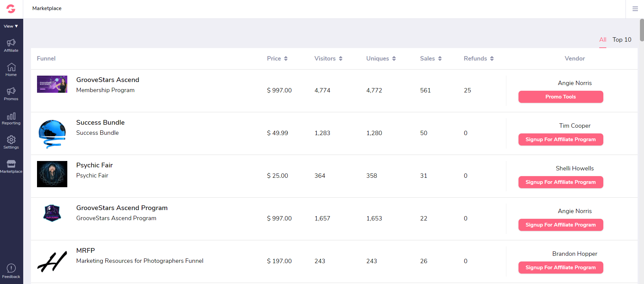The width and height of the screenshot is (644, 284).
Task: Click the Marketplace page heading
Action: pos(47,8)
